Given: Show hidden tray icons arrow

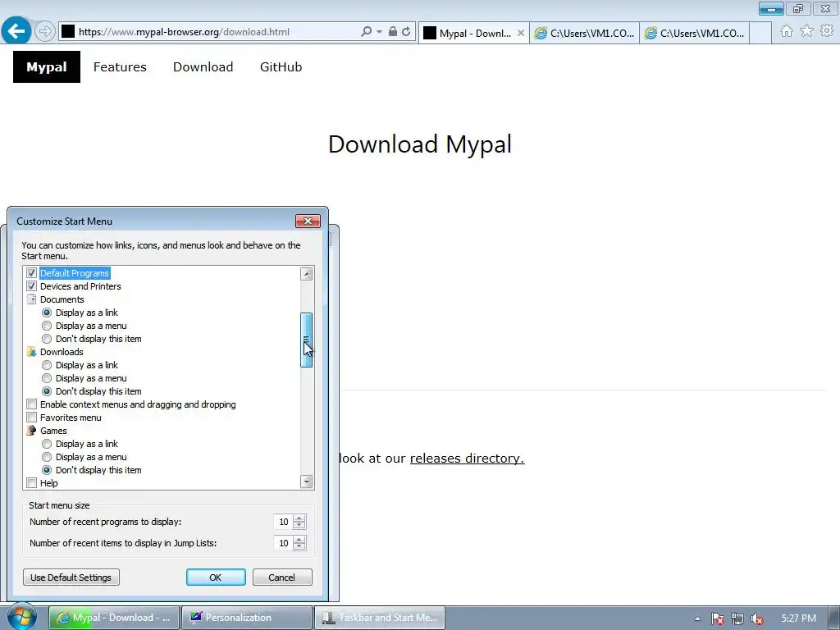Looking at the screenshot, I should pyautogui.click(x=697, y=619).
